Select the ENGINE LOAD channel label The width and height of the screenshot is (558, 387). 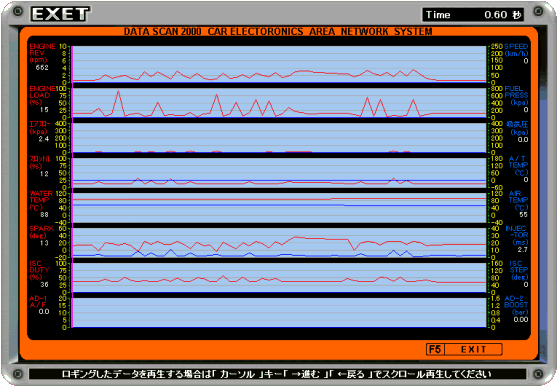click(42, 95)
